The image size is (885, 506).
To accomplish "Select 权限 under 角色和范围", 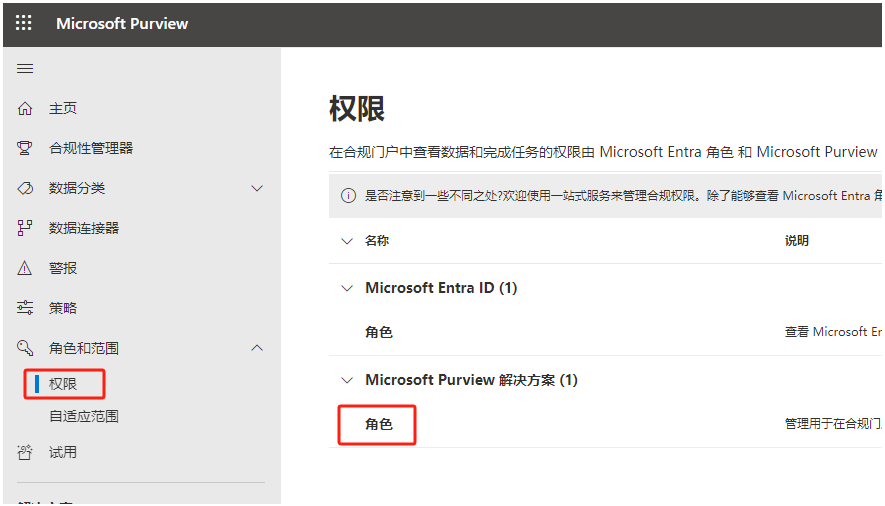I will coord(63,384).
